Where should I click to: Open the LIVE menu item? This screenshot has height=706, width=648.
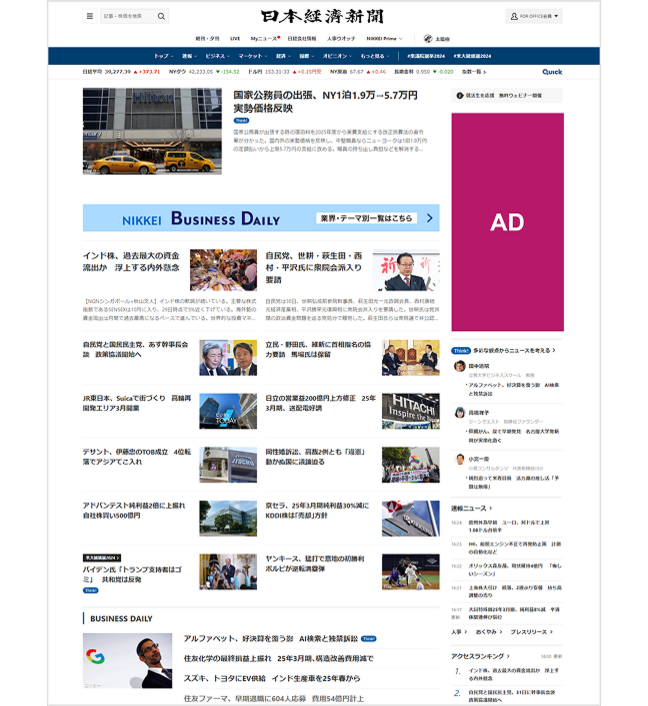coord(235,39)
